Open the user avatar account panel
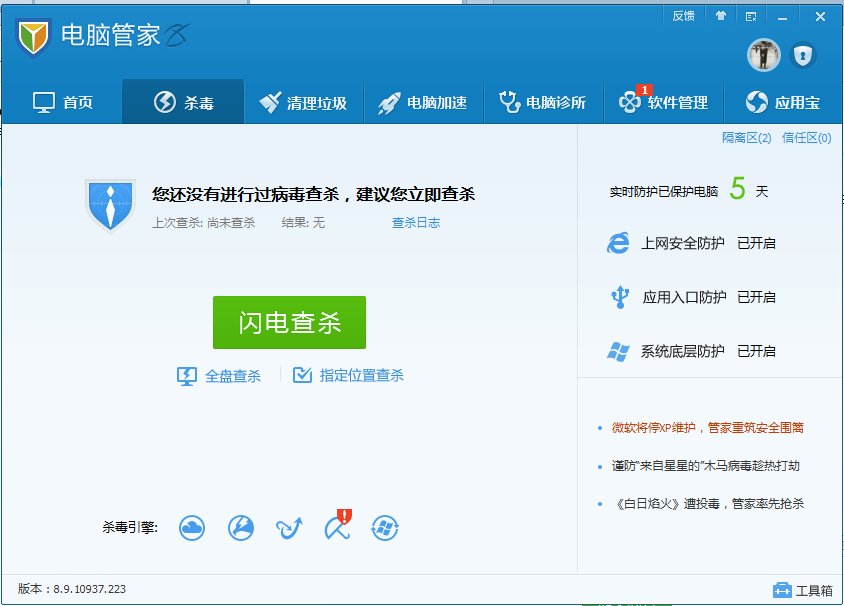 point(763,55)
